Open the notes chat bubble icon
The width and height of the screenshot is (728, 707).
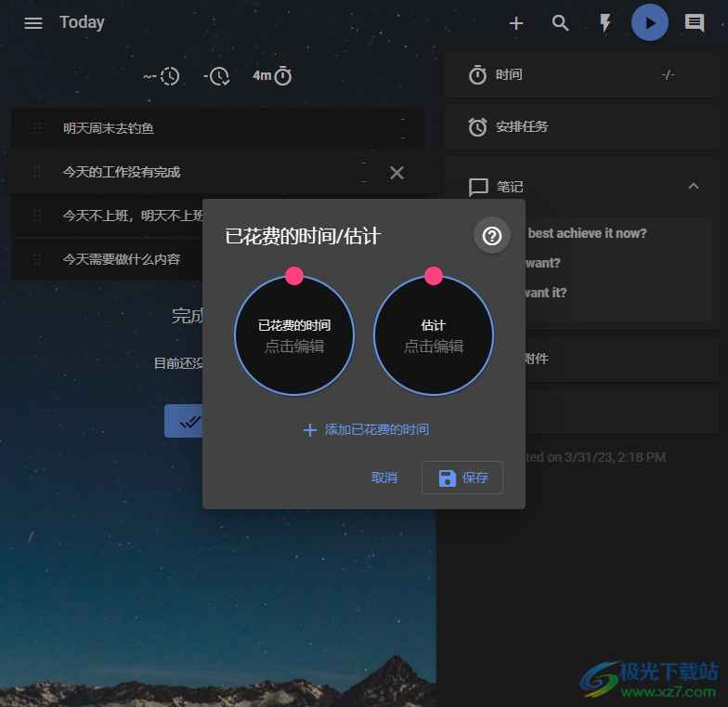point(695,23)
